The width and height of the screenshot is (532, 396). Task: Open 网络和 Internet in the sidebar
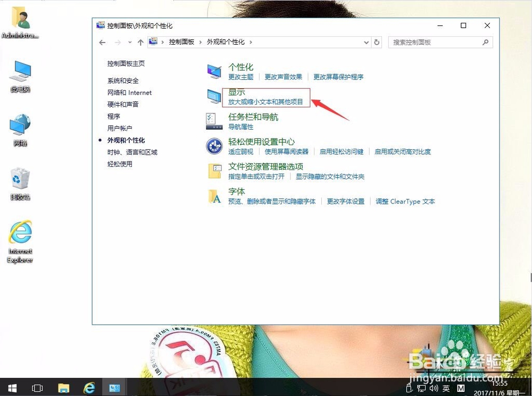tap(129, 92)
